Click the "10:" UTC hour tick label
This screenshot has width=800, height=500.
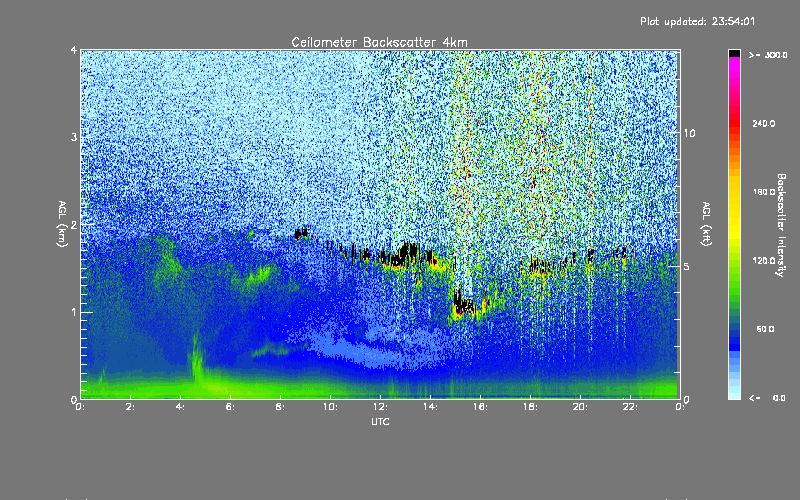tap(330, 407)
